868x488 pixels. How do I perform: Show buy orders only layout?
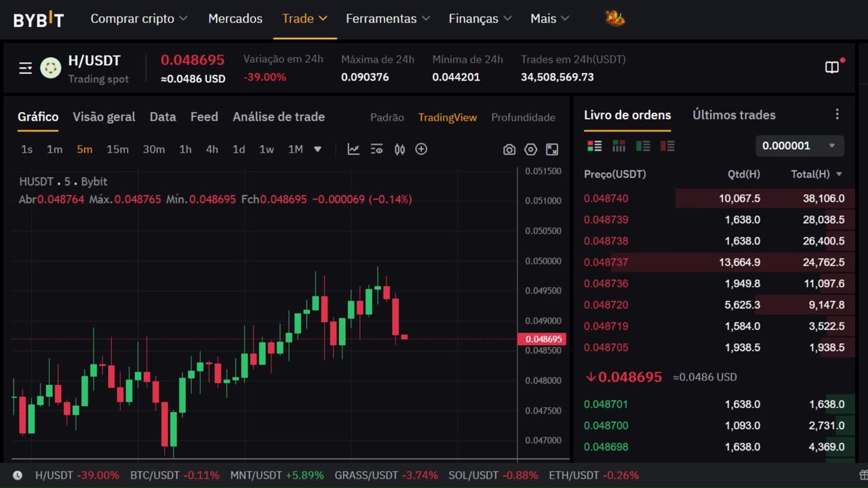643,146
